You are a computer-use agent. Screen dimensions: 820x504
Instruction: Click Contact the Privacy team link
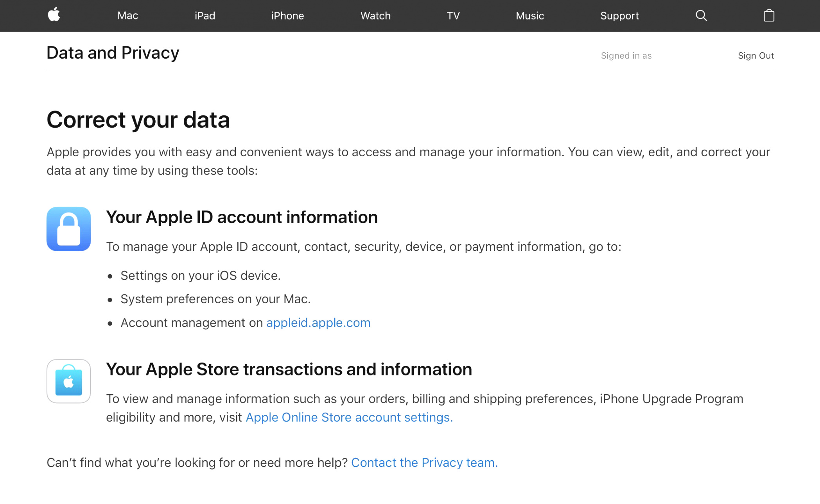[424, 463]
